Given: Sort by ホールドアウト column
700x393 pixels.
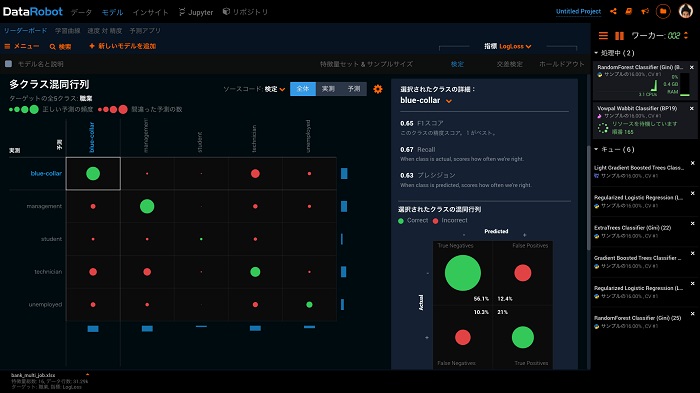Looking at the screenshot, I should (x=562, y=64).
